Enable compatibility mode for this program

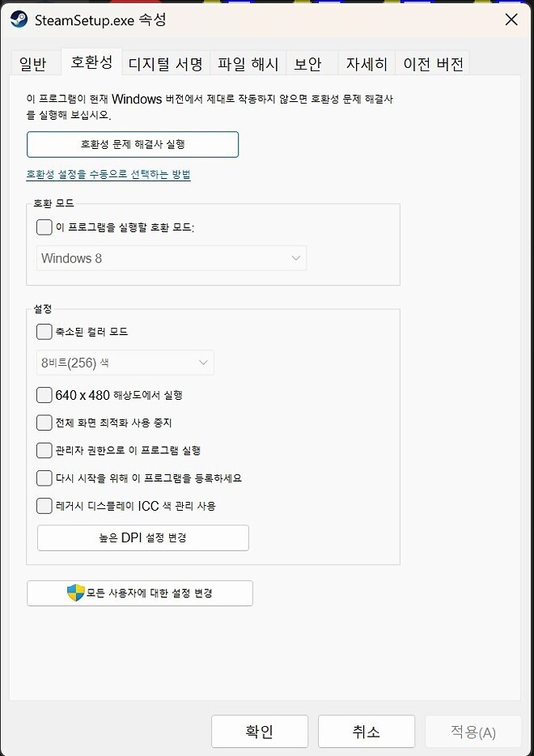tap(44, 227)
